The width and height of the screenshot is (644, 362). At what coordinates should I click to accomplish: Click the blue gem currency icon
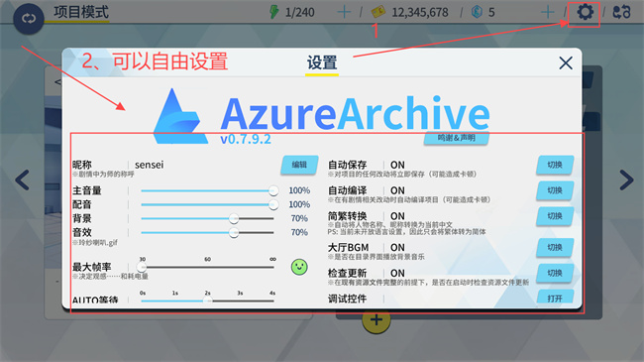[x=477, y=12]
